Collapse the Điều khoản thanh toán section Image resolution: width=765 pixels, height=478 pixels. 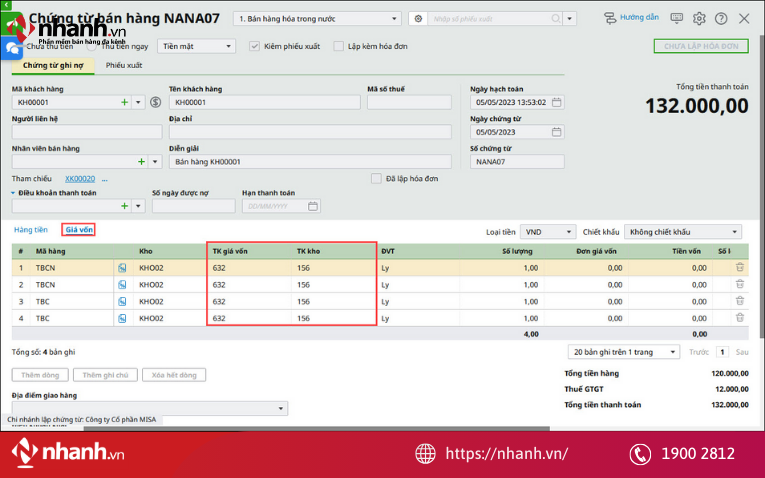click(15, 193)
